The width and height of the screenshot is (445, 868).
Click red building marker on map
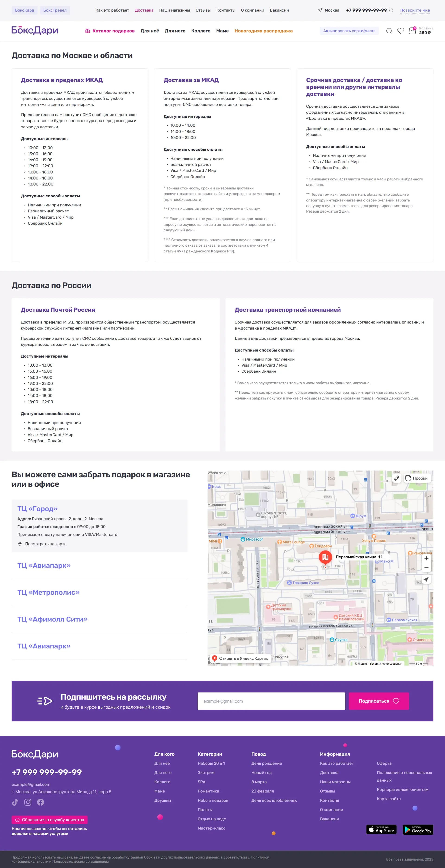325,558
